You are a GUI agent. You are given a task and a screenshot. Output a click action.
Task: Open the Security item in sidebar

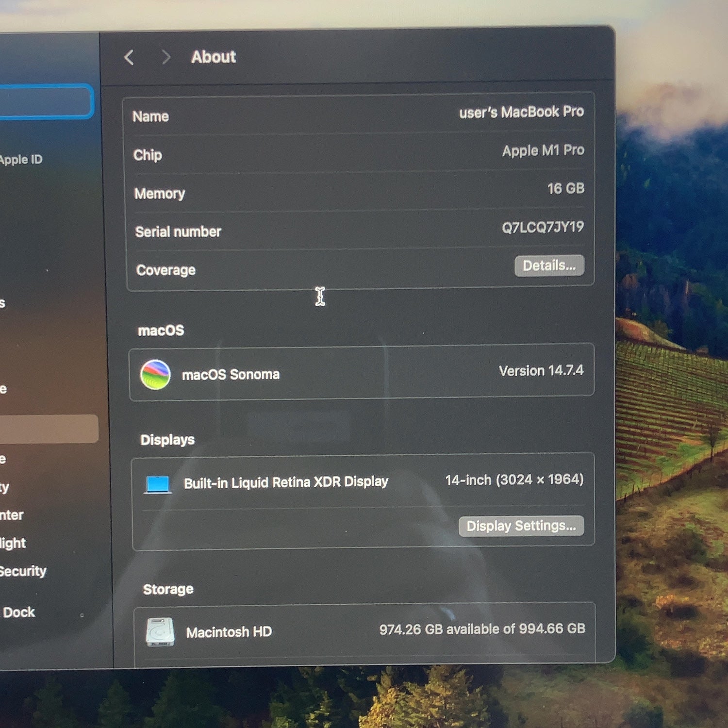(x=23, y=571)
